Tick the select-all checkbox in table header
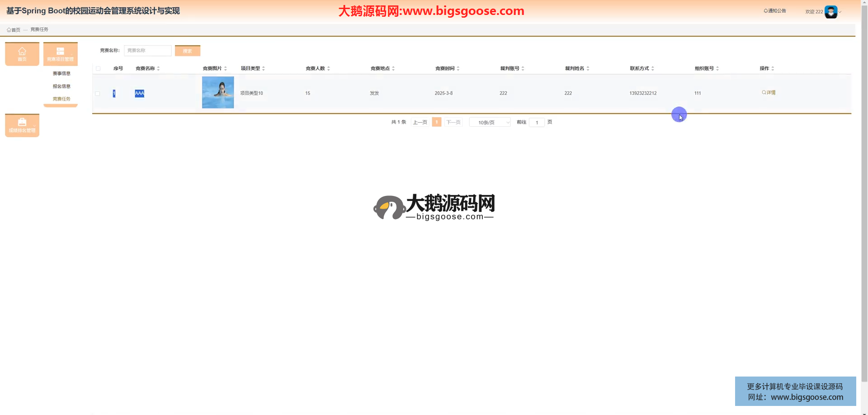Image resolution: width=868 pixels, height=415 pixels. 98,69
